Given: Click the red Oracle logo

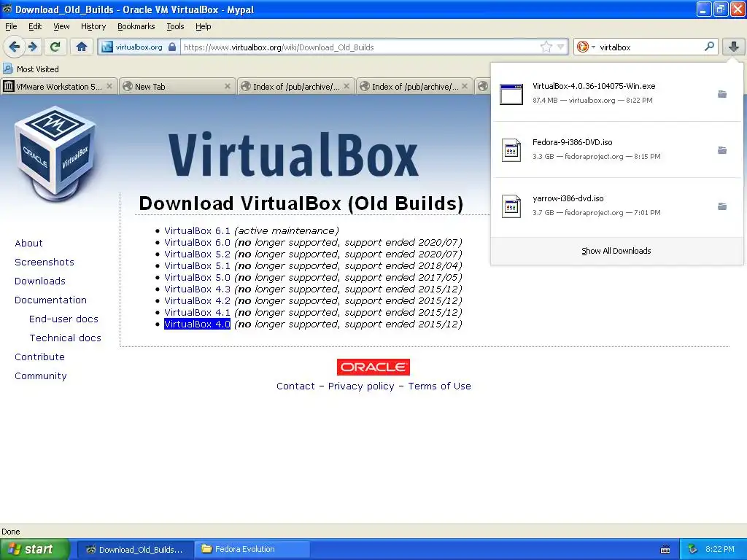Looking at the screenshot, I should click(x=373, y=367).
